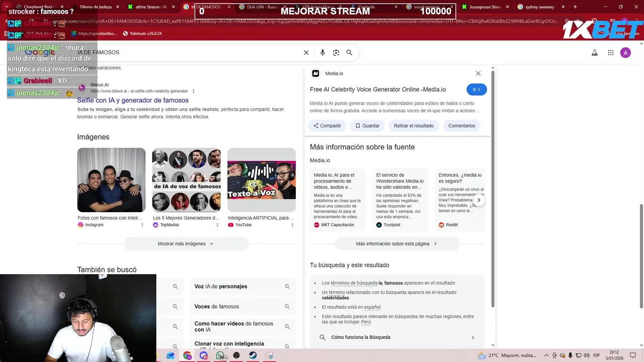The width and height of the screenshot is (644, 362).
Task: Open options for the TopMediai image result
Action: click(x=217, y=225)
